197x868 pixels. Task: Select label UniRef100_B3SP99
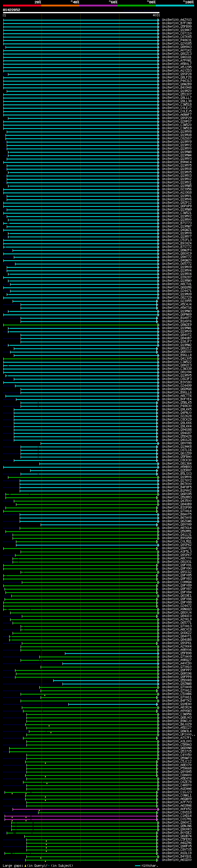(x=176, y=507)
